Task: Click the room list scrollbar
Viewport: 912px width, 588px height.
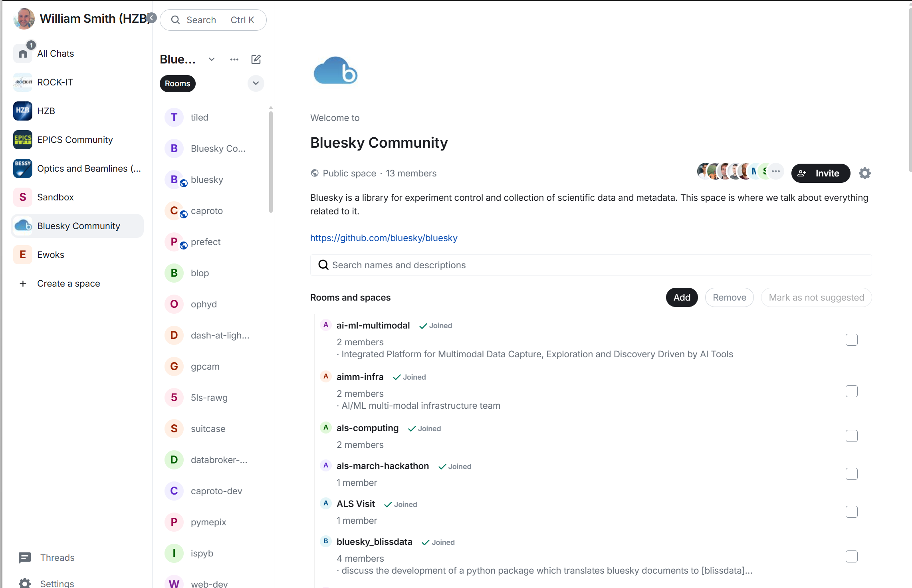Action: pos(271,162)
